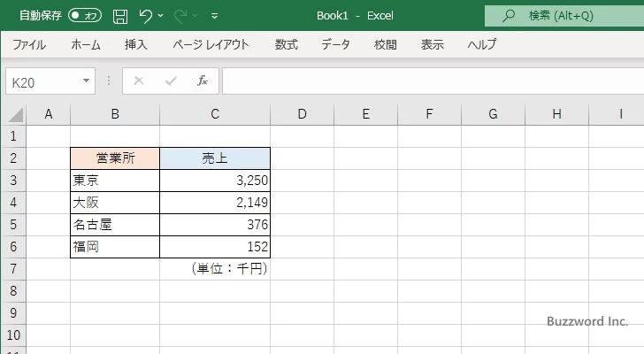Viewport: 644px width, 354px height.
Task: Click the formula bar Cancel X icon
Action: pos(139,81)
